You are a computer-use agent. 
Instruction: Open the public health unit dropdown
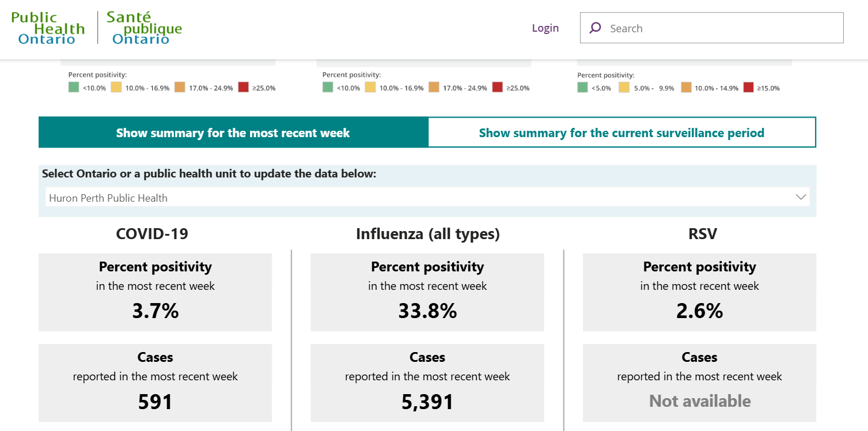(x=427, y=196)
